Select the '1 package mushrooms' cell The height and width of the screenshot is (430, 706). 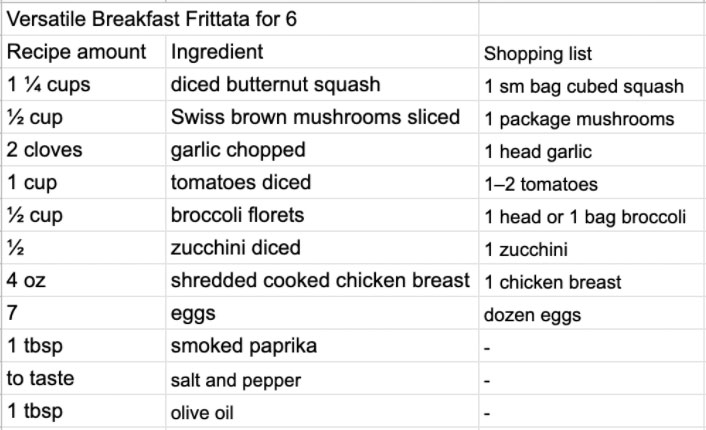pos(592,117)
